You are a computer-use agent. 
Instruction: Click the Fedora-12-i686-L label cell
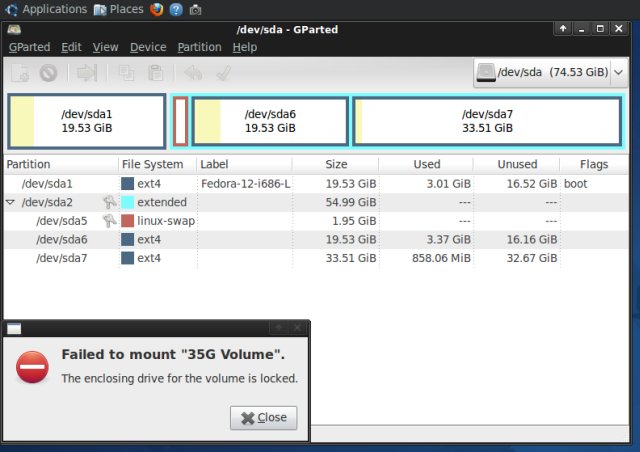click(245, 184)
